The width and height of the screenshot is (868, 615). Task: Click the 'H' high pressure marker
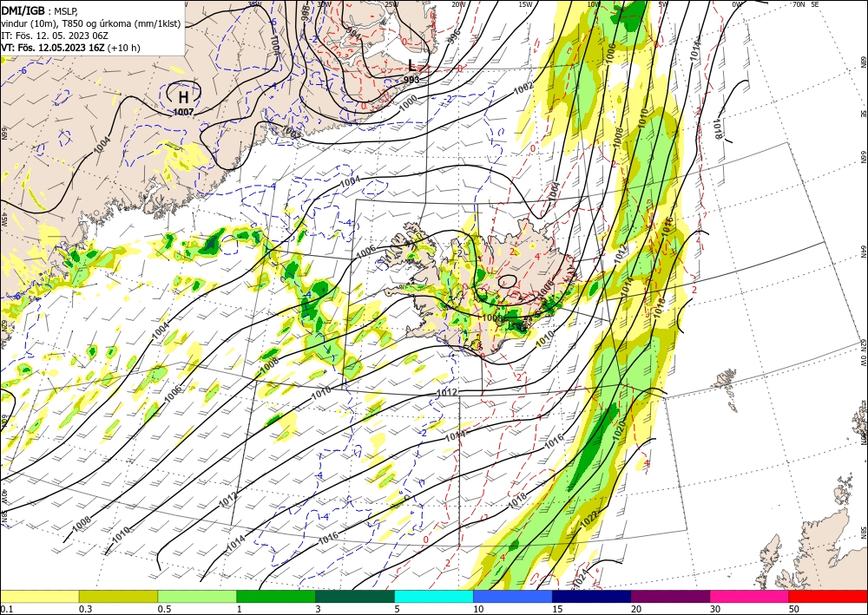click(x=183, y=98)
